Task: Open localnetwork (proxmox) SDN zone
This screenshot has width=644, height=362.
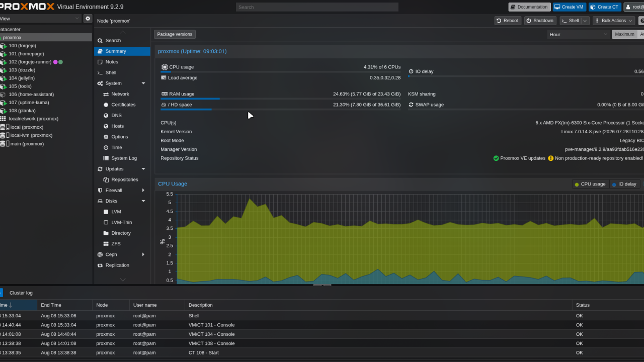Action: point(33,119)
